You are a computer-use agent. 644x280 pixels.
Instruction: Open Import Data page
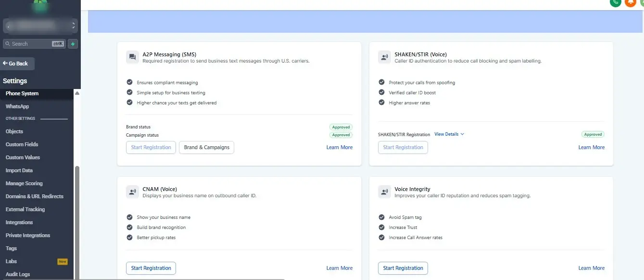19,170
